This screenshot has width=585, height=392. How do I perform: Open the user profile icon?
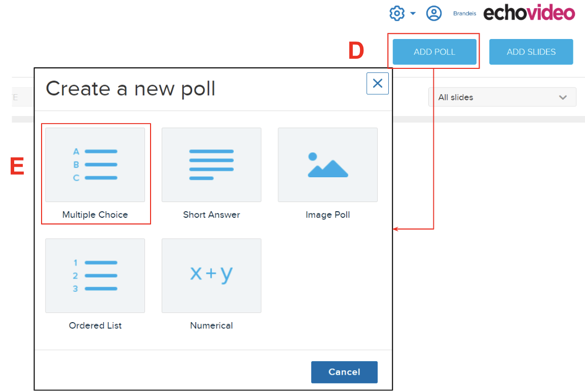(434, 13)
